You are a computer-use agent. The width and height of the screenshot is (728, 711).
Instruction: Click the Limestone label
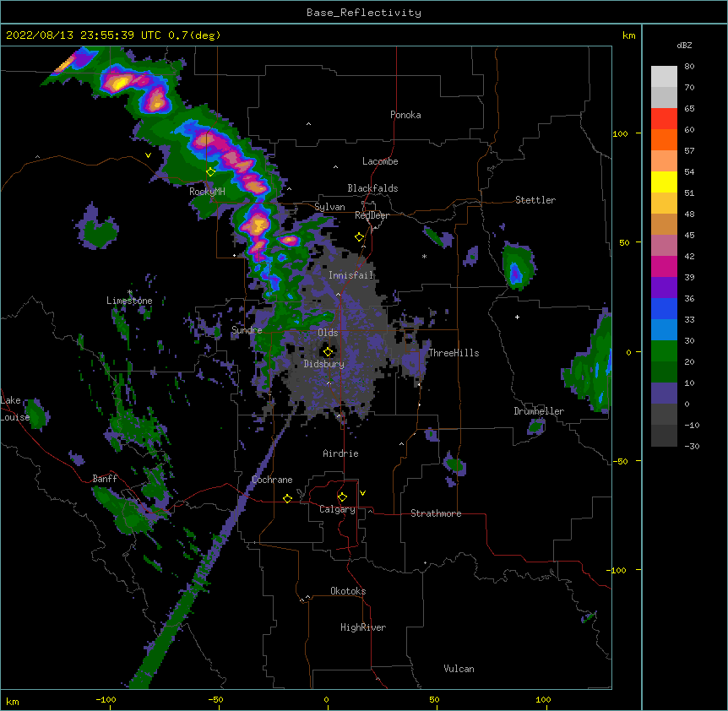point(129,301)
